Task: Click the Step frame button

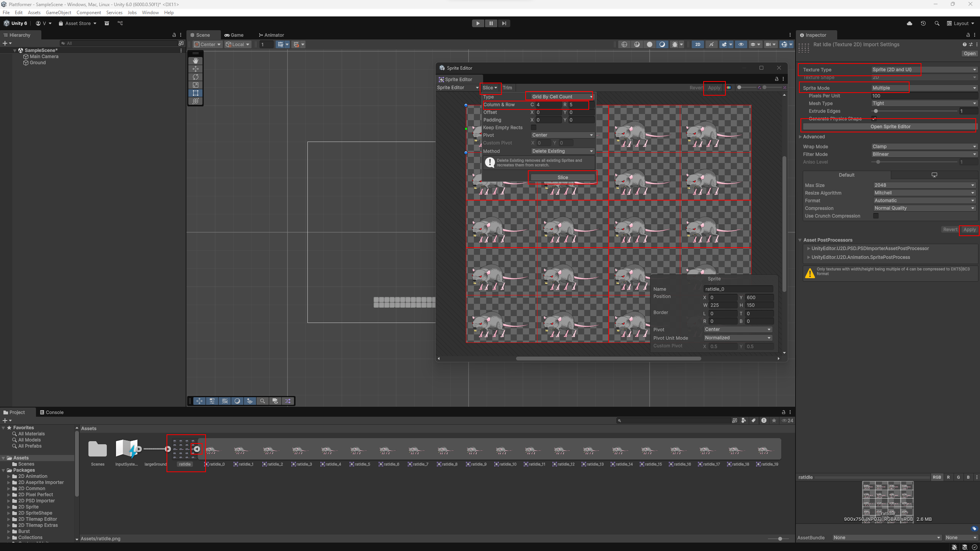Action: [504, 23]
